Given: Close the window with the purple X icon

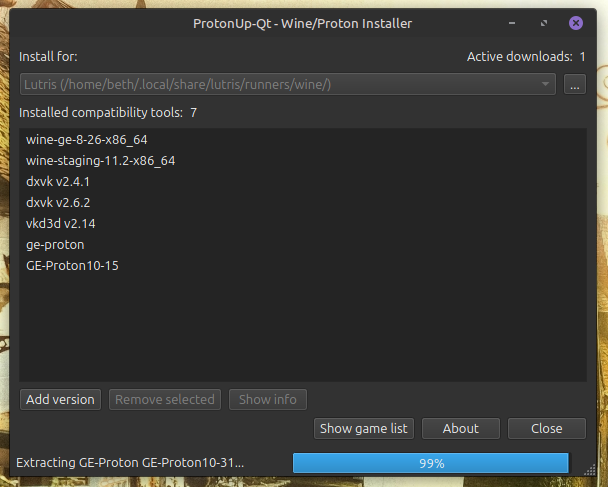Looking at the screenshot, I should [576, 23].
